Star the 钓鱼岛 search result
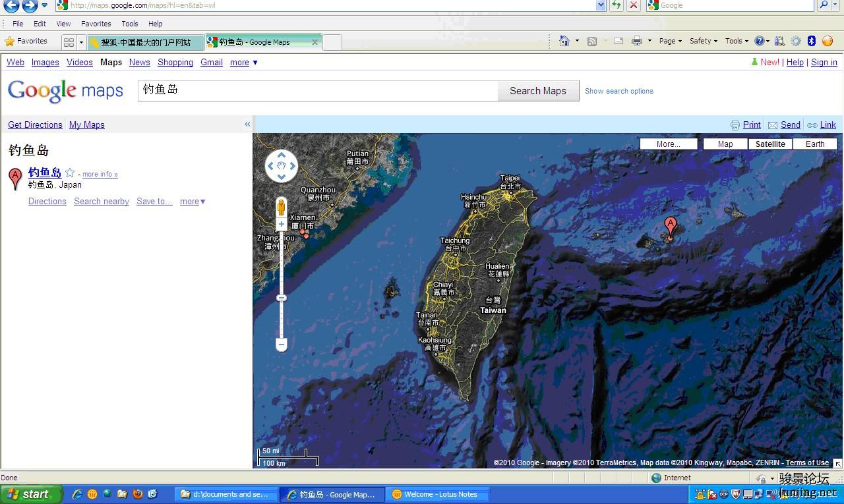This screenshot has width=844, height=504. pos(70,173)
